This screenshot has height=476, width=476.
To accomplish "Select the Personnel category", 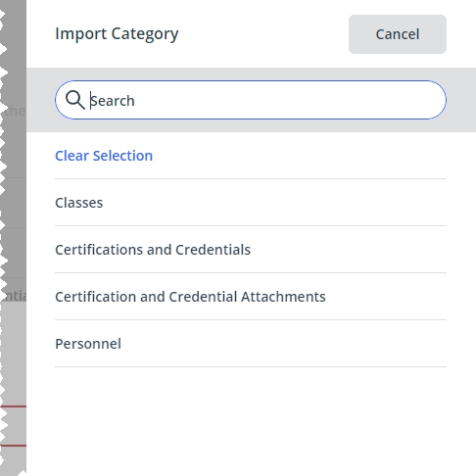I will tap(251, 344).
